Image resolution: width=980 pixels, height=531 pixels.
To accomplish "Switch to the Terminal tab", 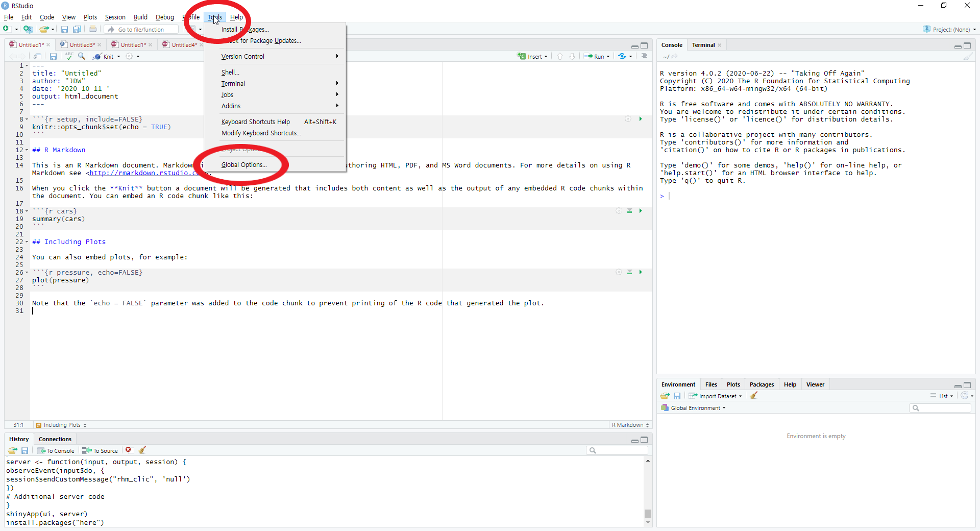I will tap(703, 45).
